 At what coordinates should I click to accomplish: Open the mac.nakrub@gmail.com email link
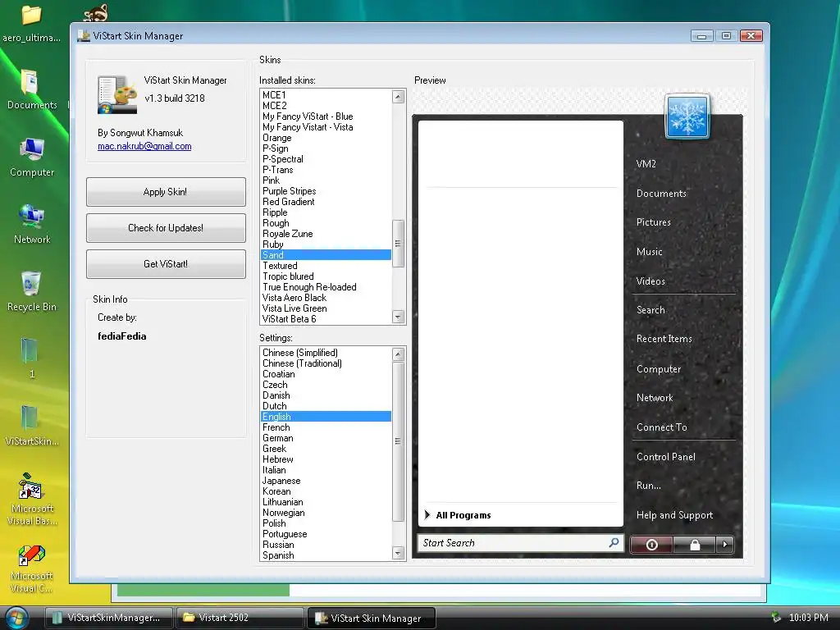coord(144,146)
